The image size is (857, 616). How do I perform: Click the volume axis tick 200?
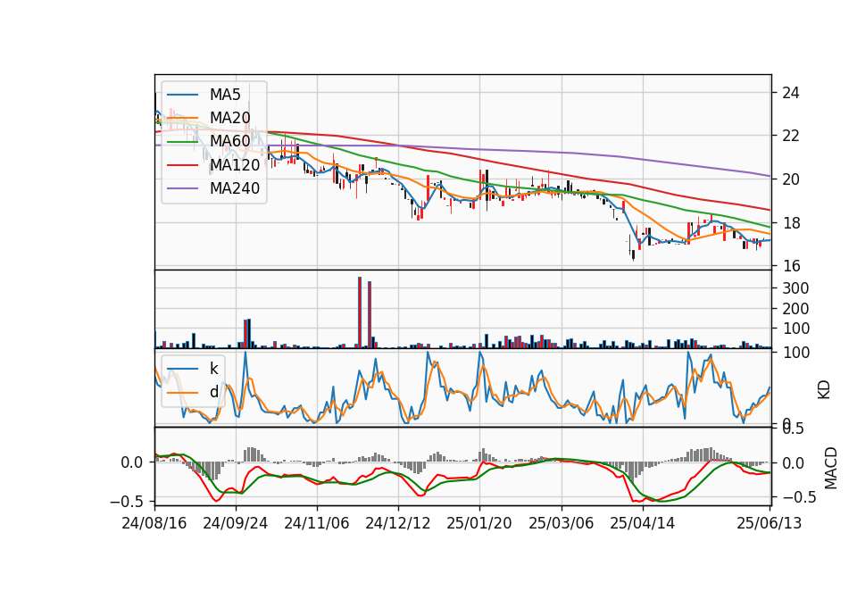coord(795,309)
